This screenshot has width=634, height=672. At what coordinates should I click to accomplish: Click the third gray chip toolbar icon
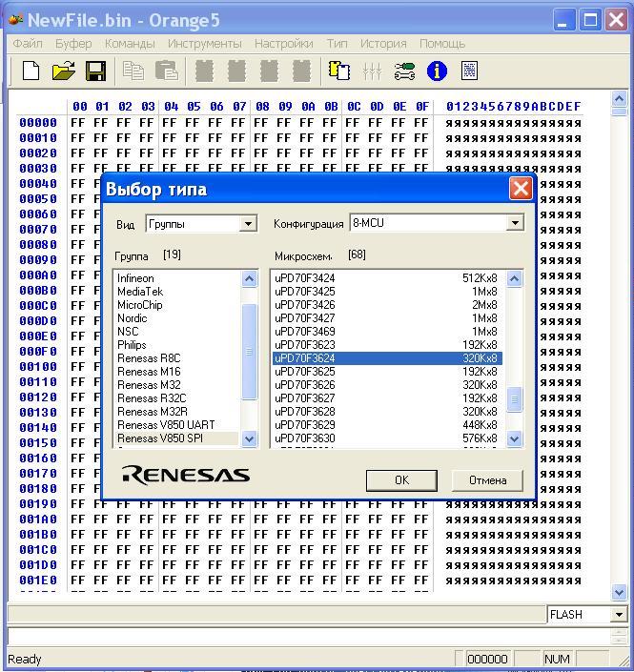pyautogui.click(x=269, y=71)
